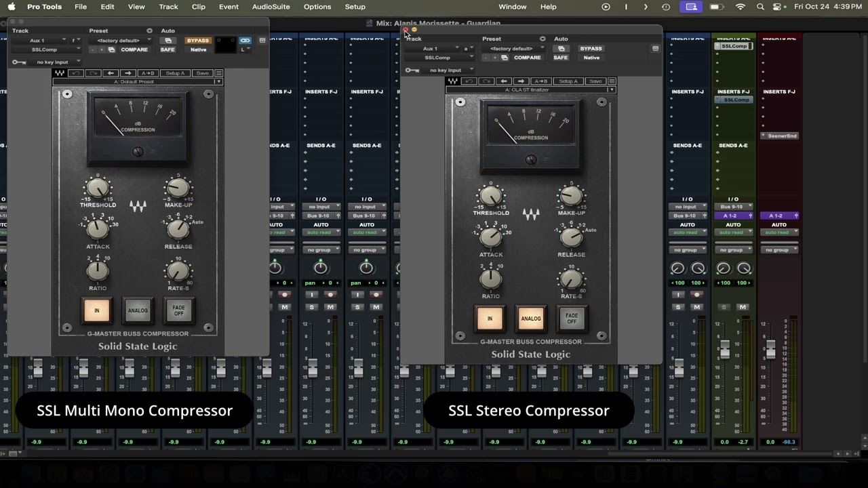Screen dimensions: 868x488
Task: Open SSLComp plugin selector in left plugin window
Action: coord(46,49)
